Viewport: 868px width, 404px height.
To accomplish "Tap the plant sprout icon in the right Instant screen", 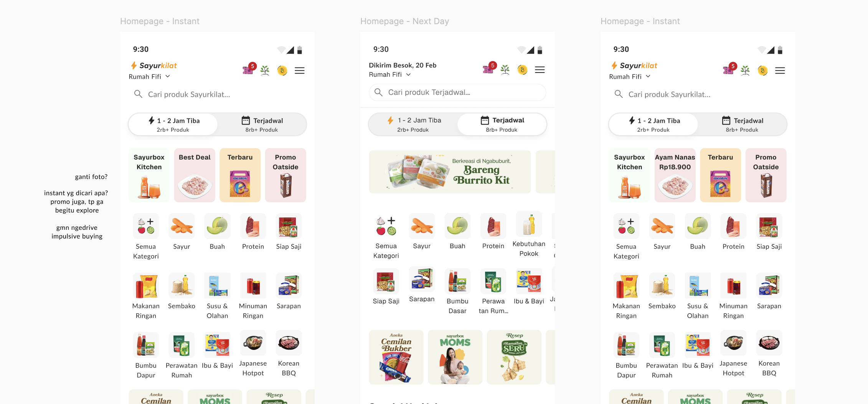I will pyautogui.click(x=745, y=71).
